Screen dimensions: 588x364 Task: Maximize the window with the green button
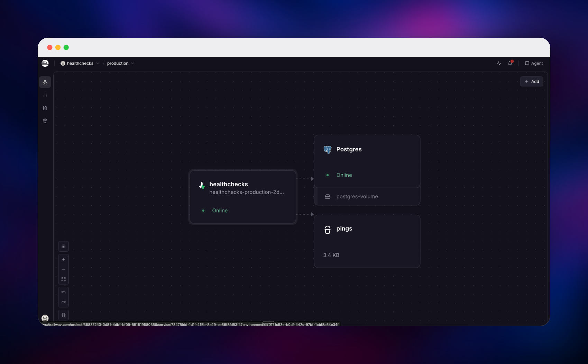point(66,47)
